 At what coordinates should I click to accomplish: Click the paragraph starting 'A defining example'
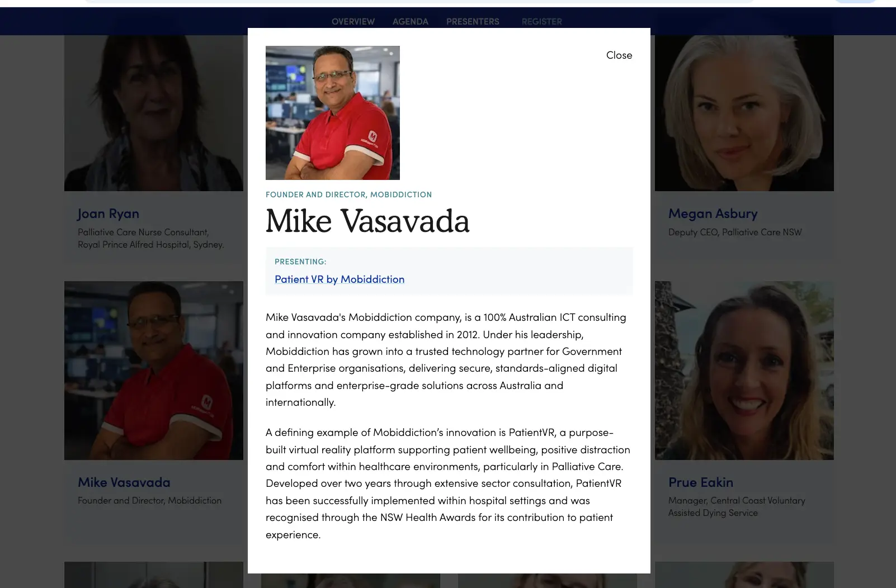(448, 483)
